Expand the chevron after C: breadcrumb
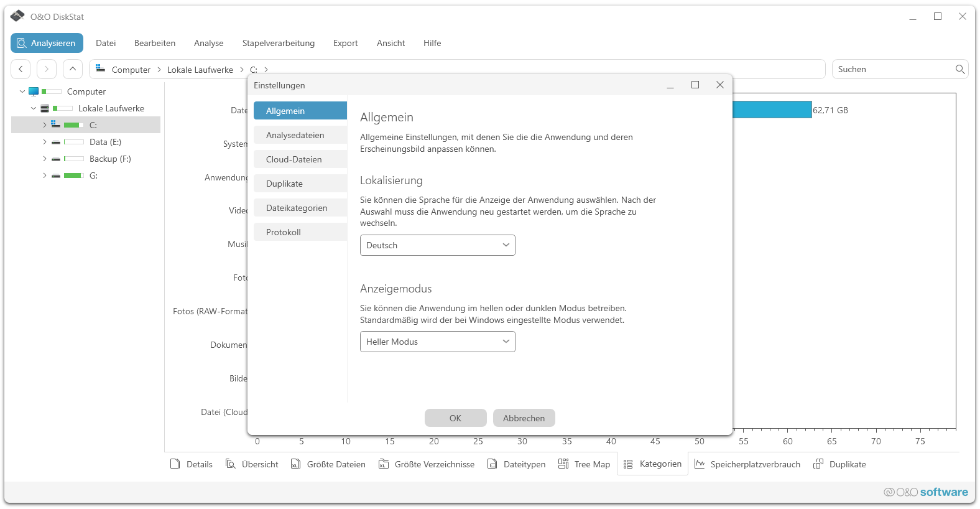 pos(266,70)
